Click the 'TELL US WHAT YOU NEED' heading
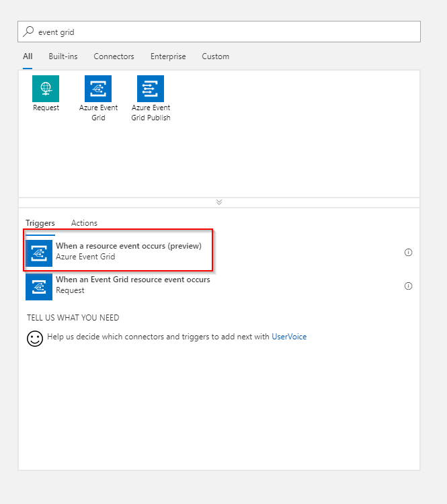 click(x=73, y=318)
